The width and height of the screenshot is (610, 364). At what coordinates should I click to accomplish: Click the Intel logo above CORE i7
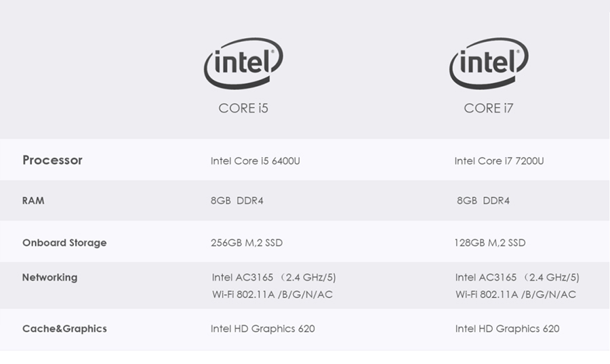click(x=489, y=64)
